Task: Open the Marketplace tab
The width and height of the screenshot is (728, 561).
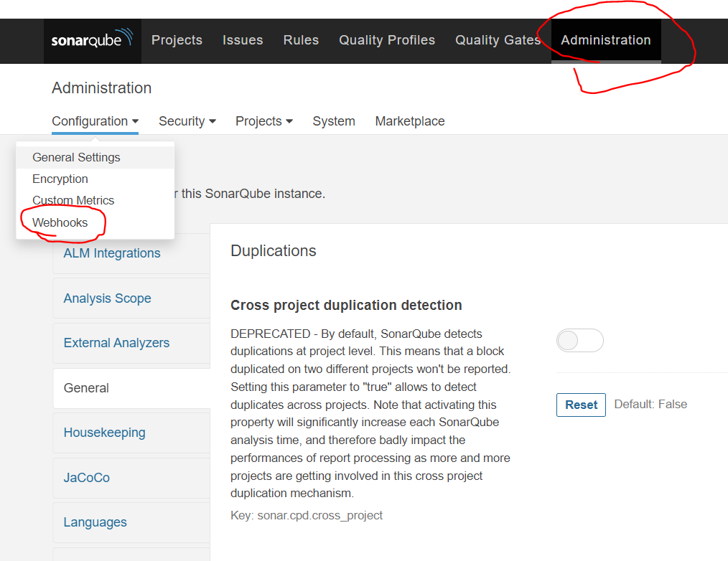Action: (x=410, y=121)
